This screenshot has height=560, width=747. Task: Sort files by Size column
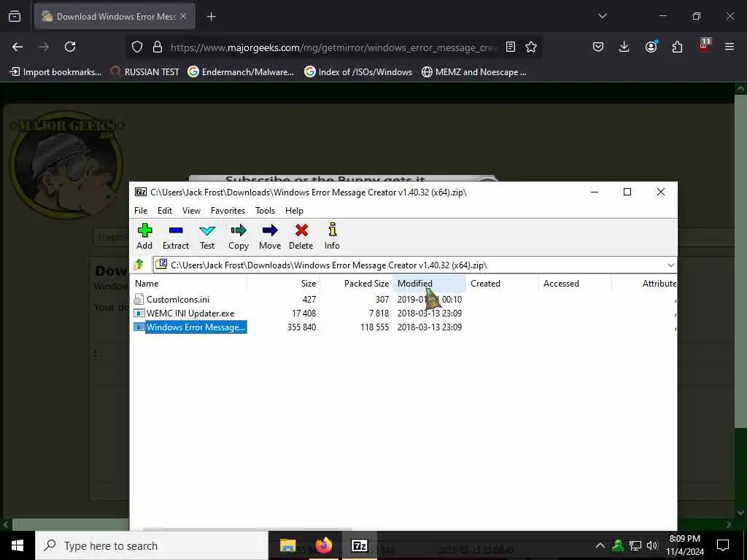[x=283, y=284]
